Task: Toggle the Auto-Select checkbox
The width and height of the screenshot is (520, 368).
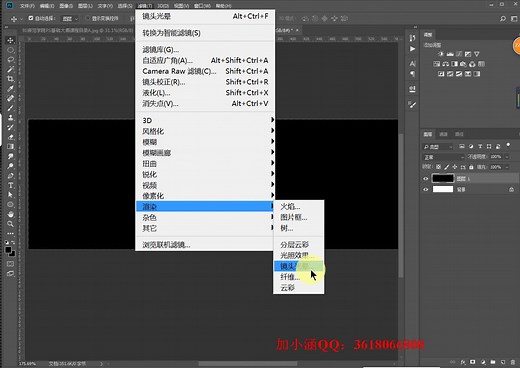Action: (31, 18)
